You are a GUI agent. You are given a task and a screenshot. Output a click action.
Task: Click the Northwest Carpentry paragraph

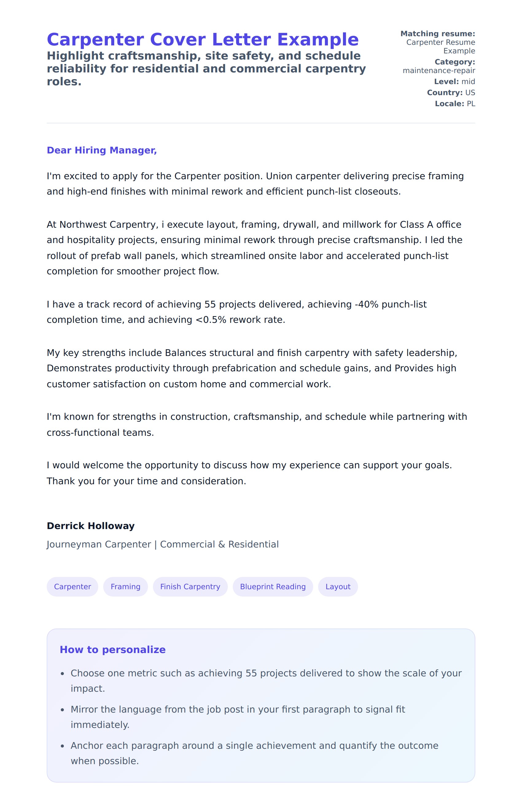click(x=254, y=248)
